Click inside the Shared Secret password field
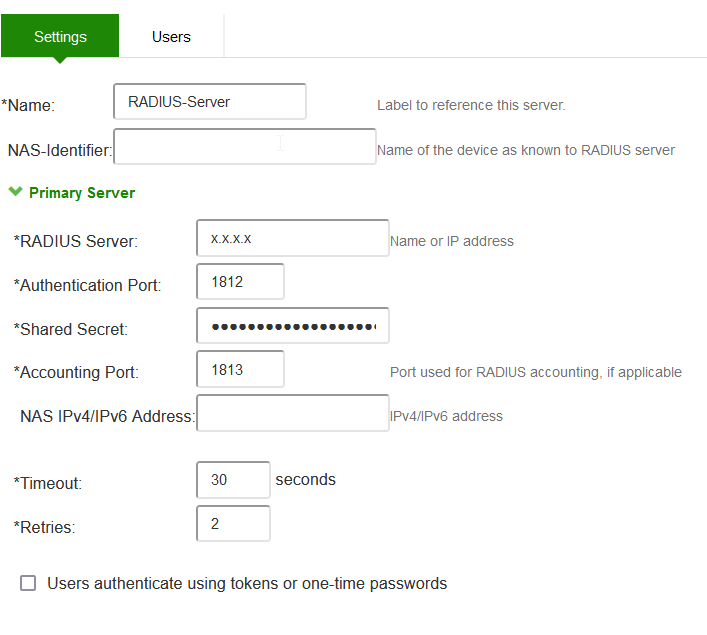The image size is (707, 635). pyautogui.click(x=292, y=326)
